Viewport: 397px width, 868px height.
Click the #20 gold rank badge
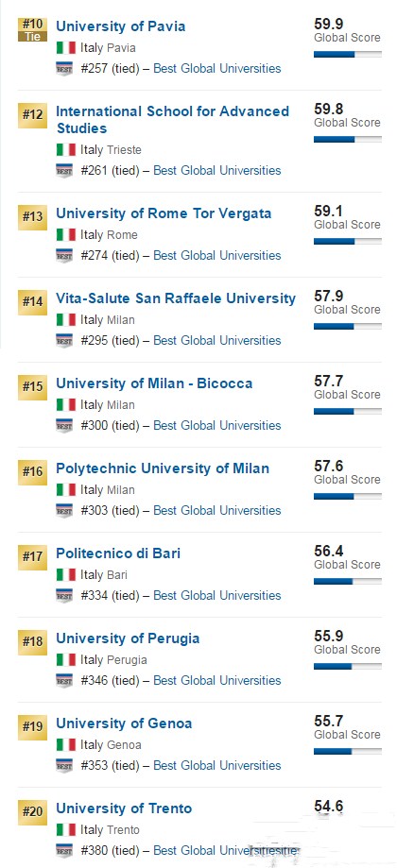pos(33,812)
